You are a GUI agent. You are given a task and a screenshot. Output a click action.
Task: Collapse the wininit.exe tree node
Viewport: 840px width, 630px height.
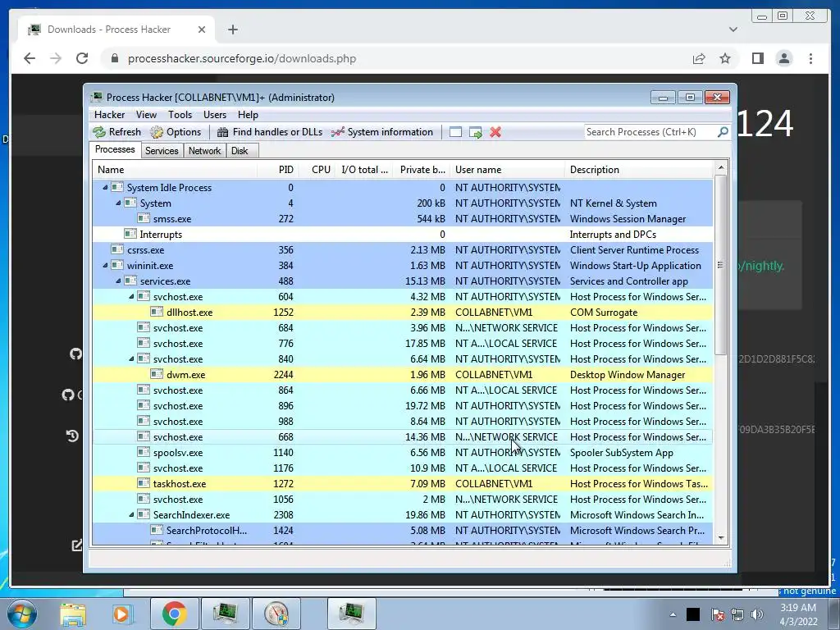(x=105, y=265)
